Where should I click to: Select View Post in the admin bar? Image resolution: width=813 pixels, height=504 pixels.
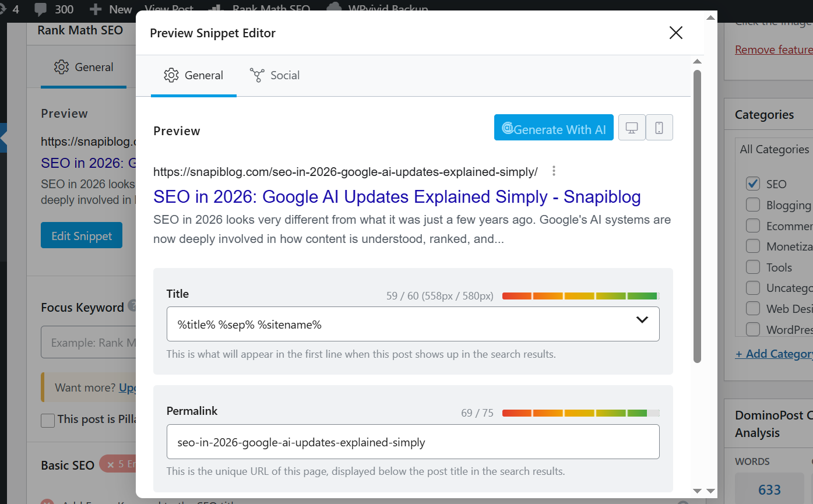[x=168, y=8]
